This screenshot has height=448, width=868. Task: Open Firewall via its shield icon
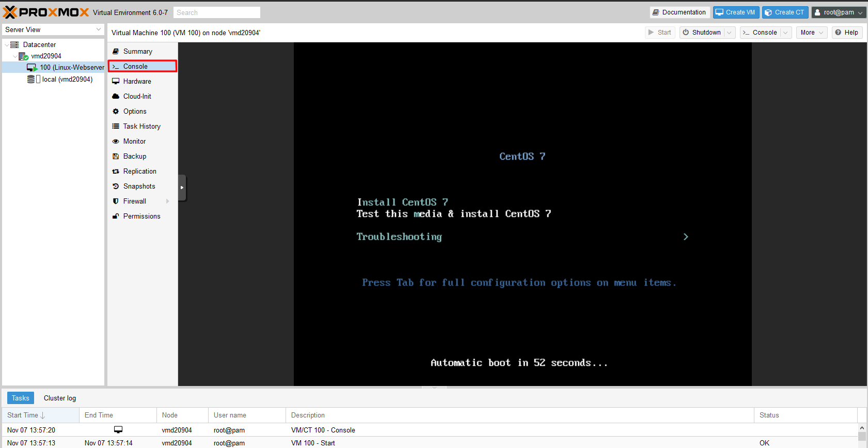click(x=116, y=201)
